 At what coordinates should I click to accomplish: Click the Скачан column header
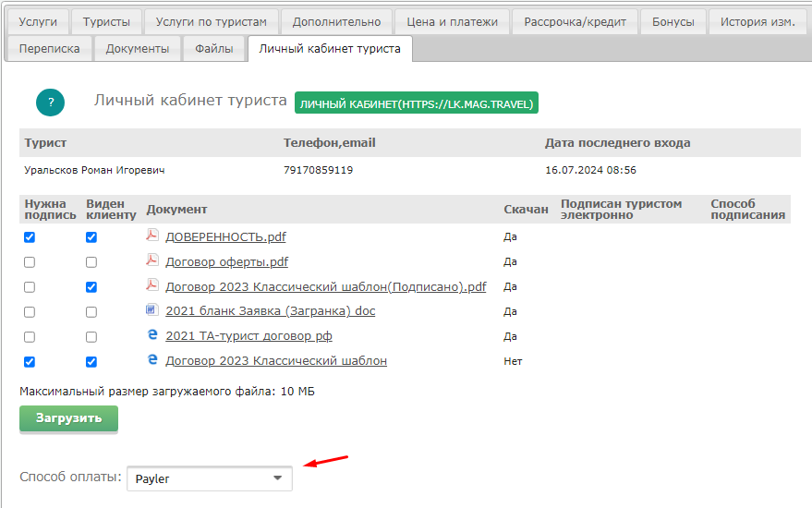(x=526, y=210)
